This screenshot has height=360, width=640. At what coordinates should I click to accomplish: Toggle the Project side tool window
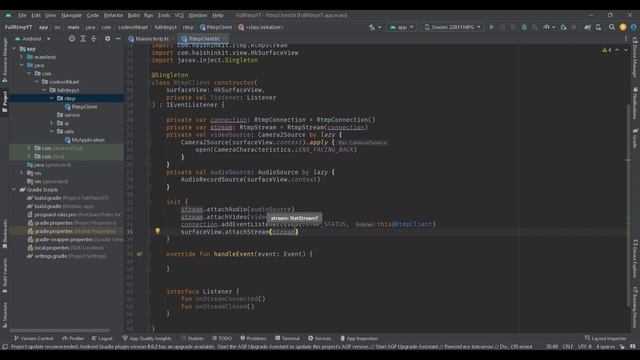point(4,101)
